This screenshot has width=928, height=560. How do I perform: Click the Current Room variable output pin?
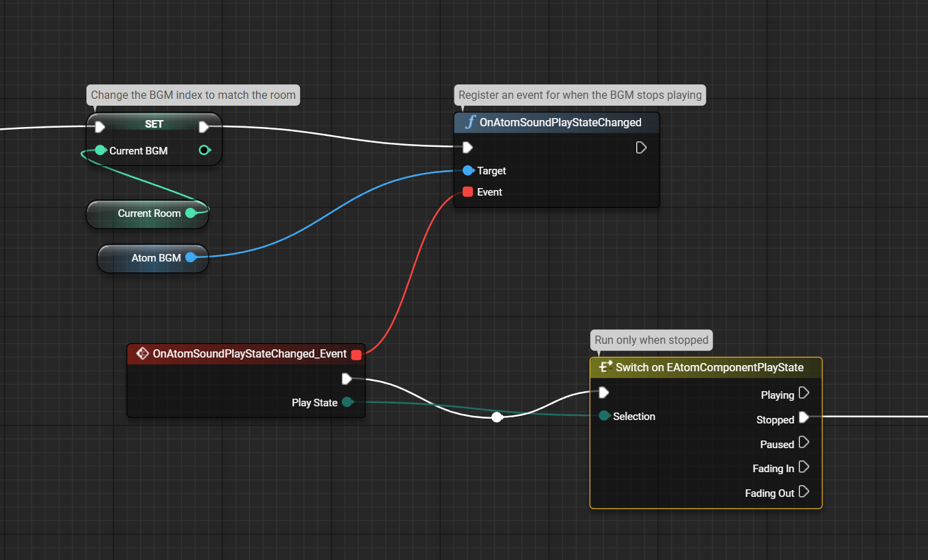[191, 213]
